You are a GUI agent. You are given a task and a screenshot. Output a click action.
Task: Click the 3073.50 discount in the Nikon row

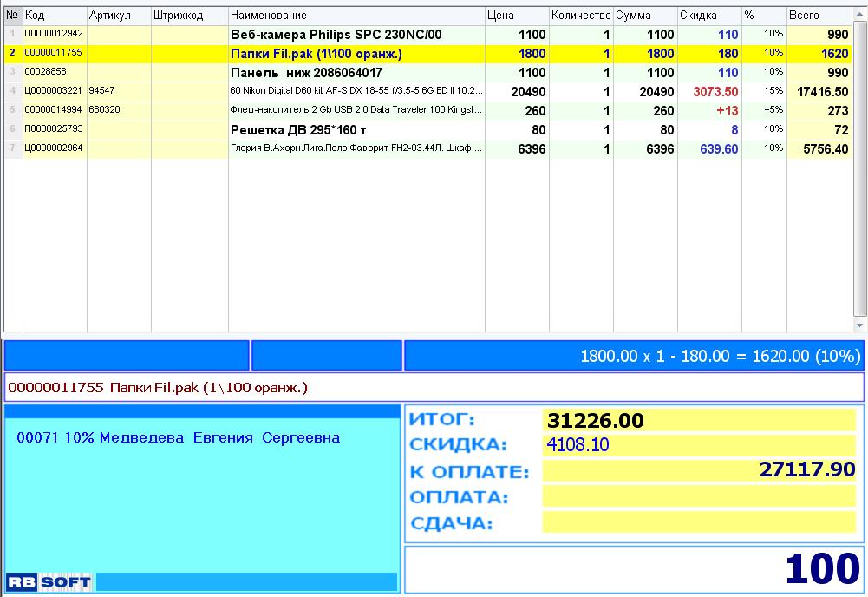coord(715,92)
